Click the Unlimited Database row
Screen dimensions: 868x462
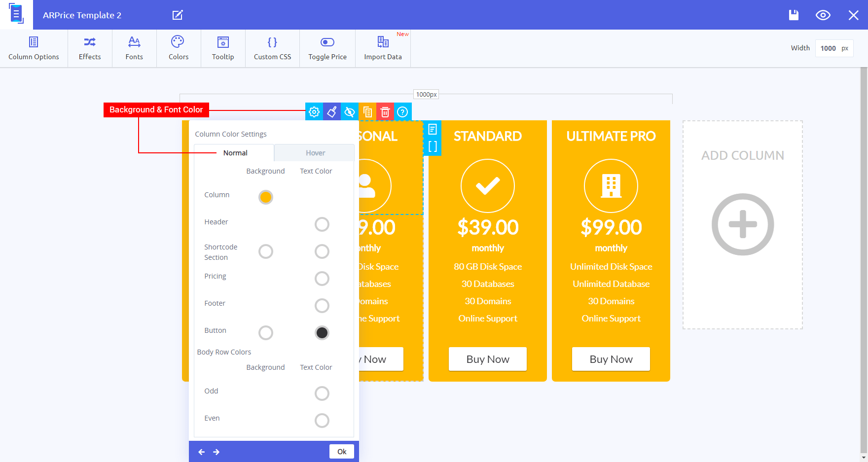point(611,284)
